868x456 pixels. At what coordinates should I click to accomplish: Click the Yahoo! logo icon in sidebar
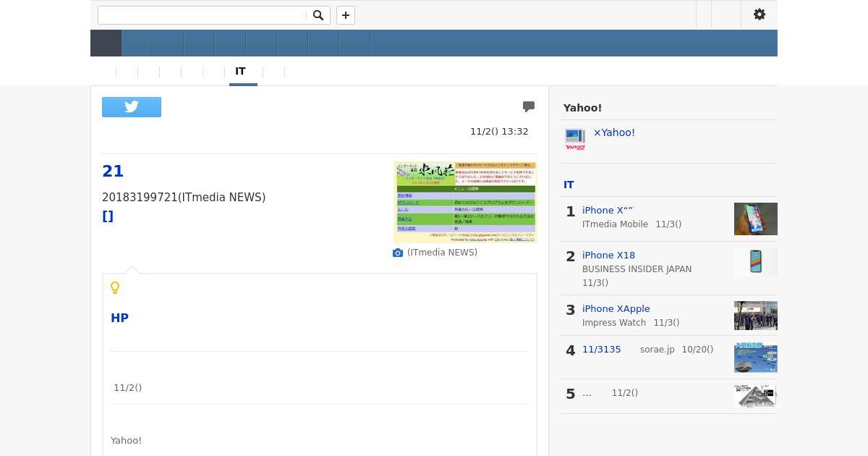click(575, 139)
